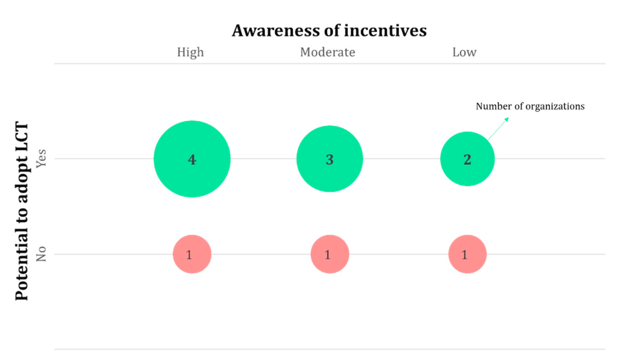This screenshot has width=625, height=364.
Task: Click Yes gridline between bubbles 3 and 2
Action: pyautogui.click(x=401, y=159)
